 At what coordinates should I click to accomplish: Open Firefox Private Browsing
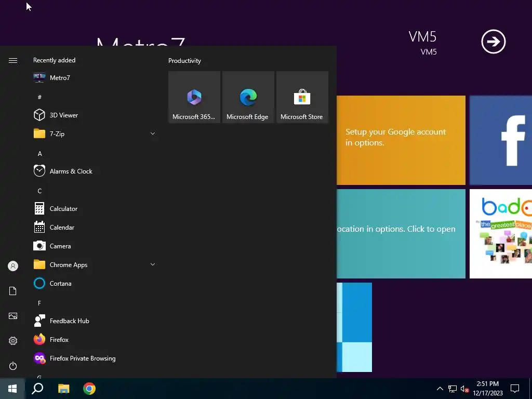tap(94, 358)
